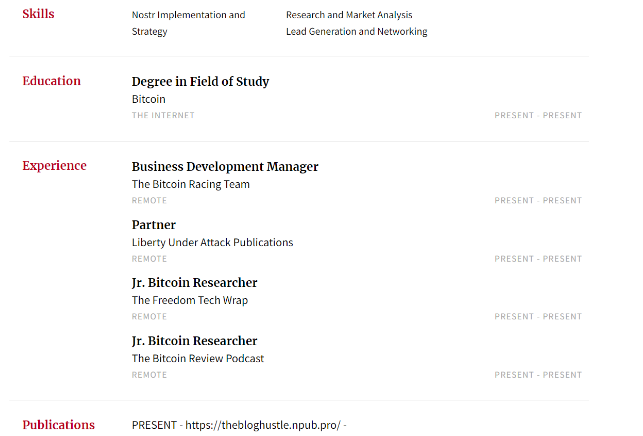Select the Skills section heading
The height and width of the screenshot is (436, 643).
pyautogui.click(x=38, y=14)
